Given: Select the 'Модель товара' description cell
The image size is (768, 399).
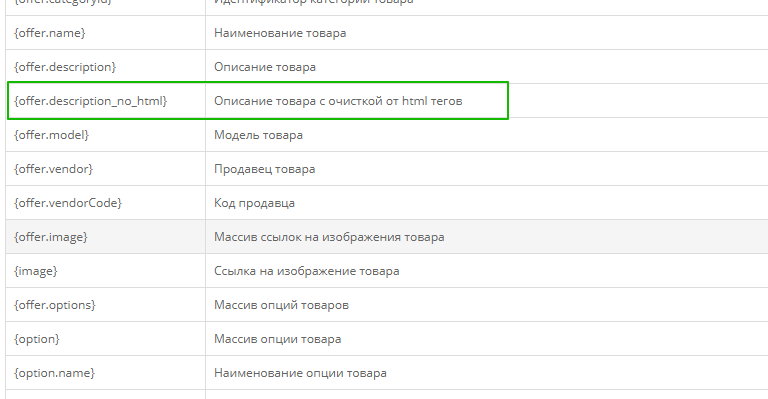Looking at the screenshot, I should point(487,135).
